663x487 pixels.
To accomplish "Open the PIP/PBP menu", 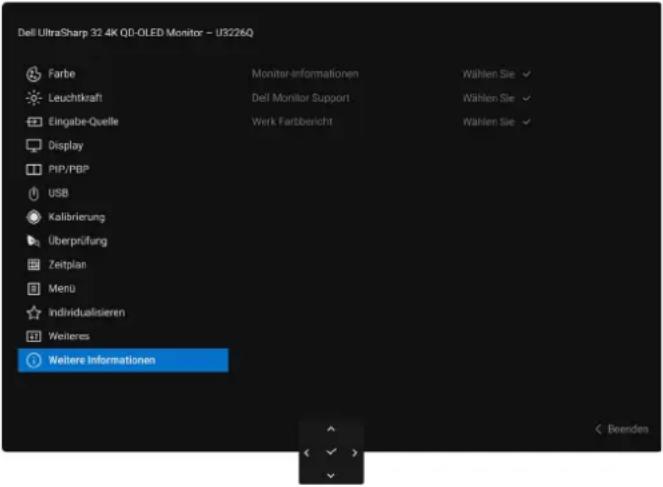I will tap(68, 170).
